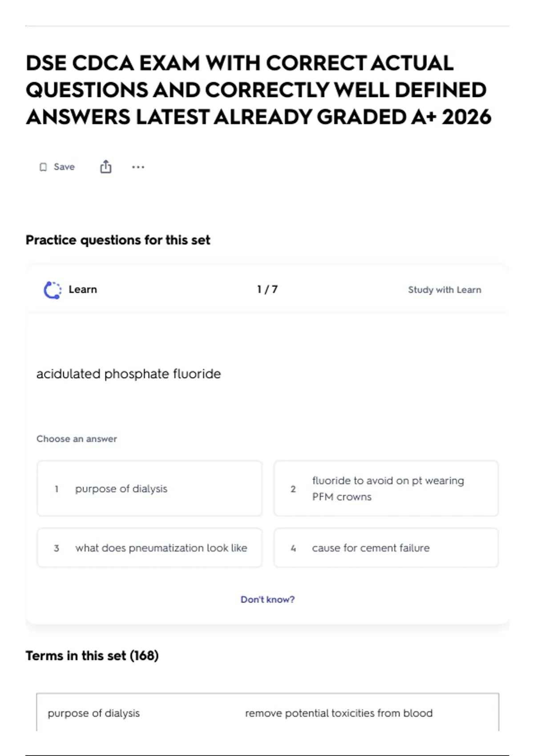Click the 1 / 7 progress counter
The image size is (534, 756).
point(267,290)
